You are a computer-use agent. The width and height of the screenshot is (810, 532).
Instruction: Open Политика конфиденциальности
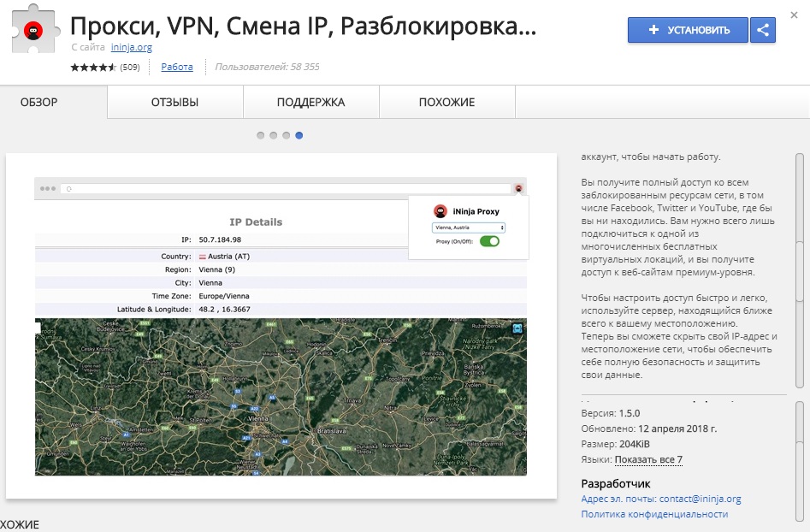(653, 515)
